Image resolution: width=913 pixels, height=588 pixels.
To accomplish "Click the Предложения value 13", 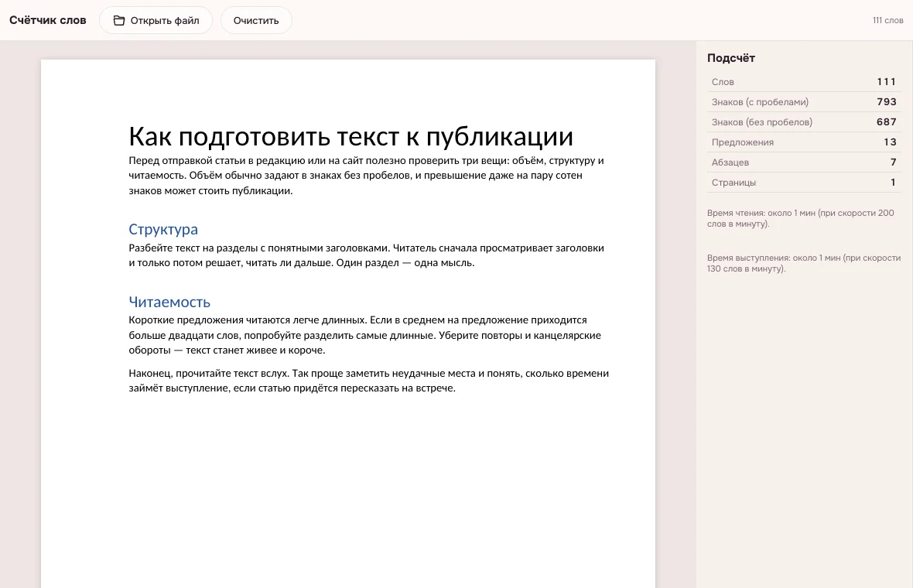I will click(x=890, y=142).
